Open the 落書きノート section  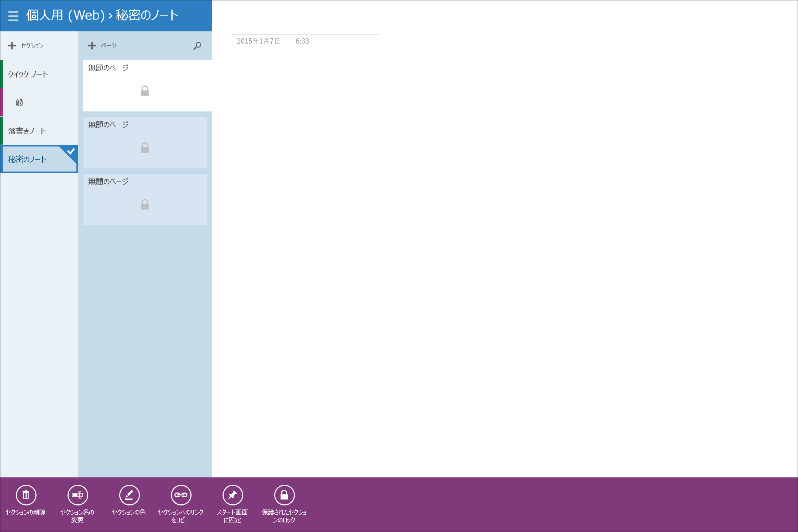click(27, 131)
